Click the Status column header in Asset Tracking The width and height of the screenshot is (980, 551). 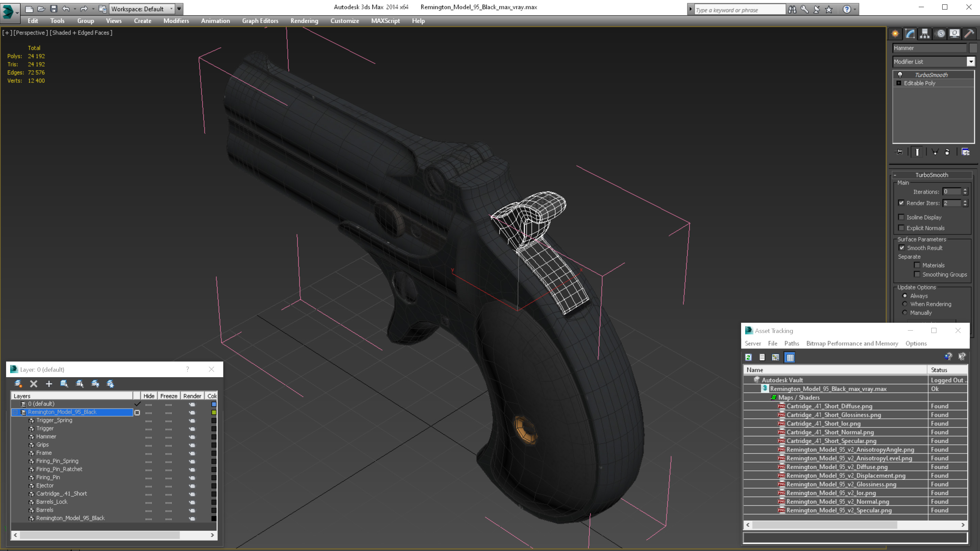[947, 370]
